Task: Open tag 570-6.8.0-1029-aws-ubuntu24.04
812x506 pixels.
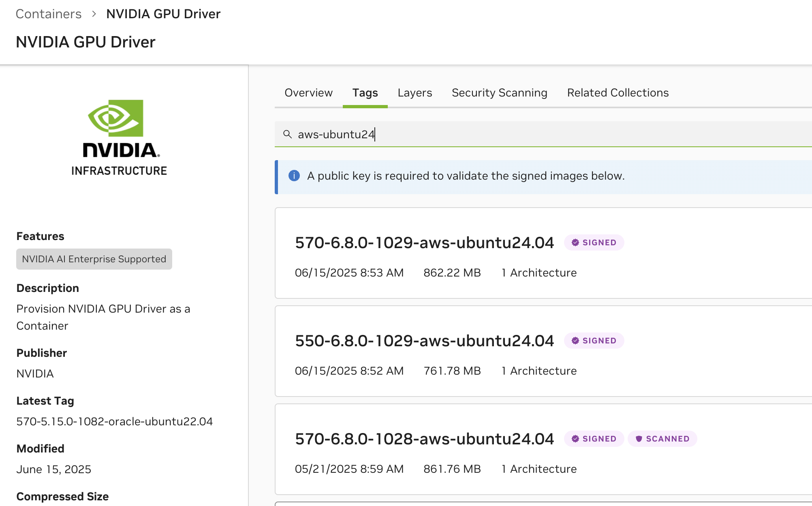Action: (x=424, y=242)
